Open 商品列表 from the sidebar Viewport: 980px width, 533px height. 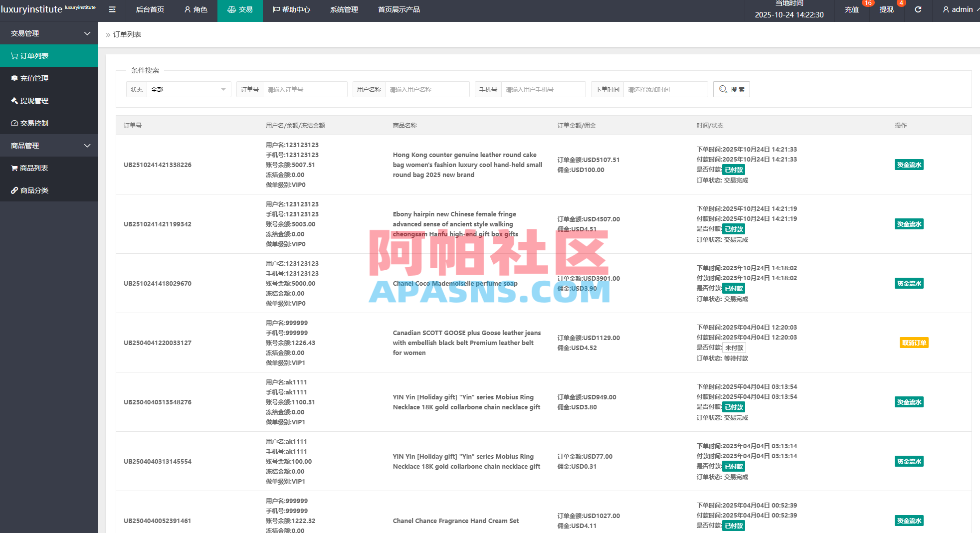[34, 168]
